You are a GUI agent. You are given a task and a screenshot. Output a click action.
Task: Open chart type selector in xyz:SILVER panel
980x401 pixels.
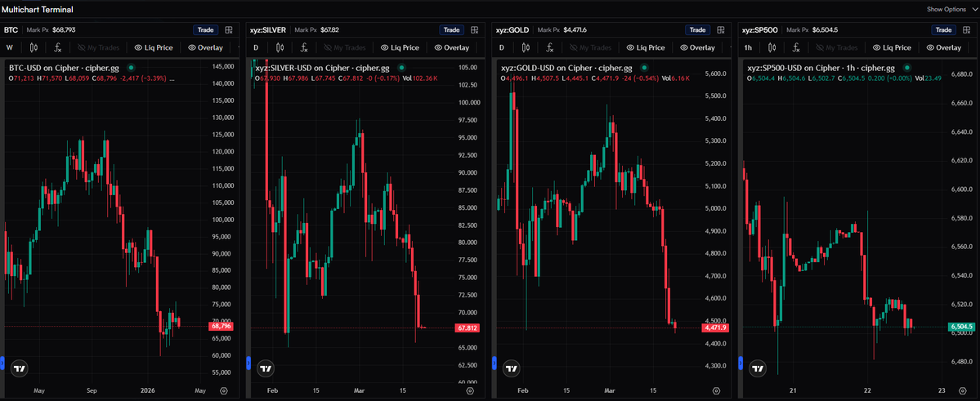[x=280, y=47]
